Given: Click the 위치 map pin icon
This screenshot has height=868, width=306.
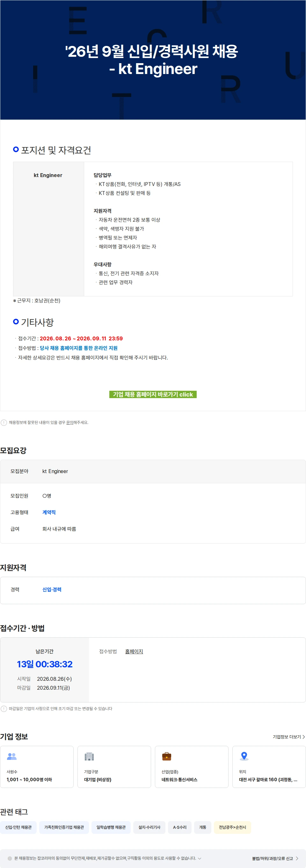Looking at the screenshot, I should (x=244, y=756).
